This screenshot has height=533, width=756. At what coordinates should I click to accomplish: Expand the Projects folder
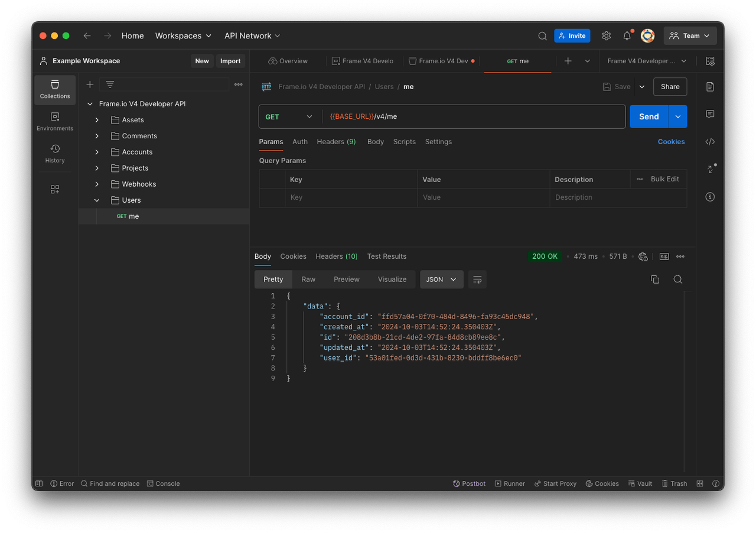pos(97,168)
